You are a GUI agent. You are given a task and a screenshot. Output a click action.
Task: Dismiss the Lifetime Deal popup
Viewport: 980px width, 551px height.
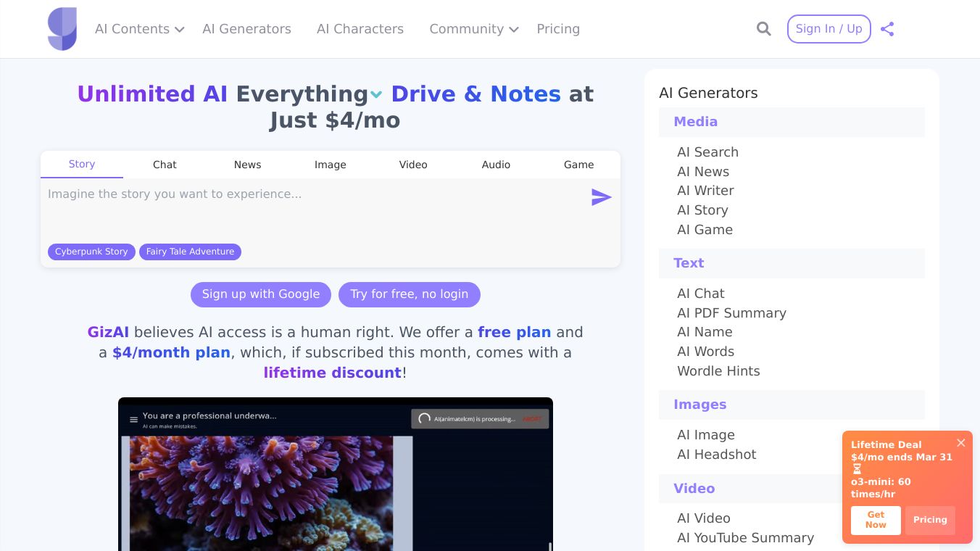coord(961,443)
